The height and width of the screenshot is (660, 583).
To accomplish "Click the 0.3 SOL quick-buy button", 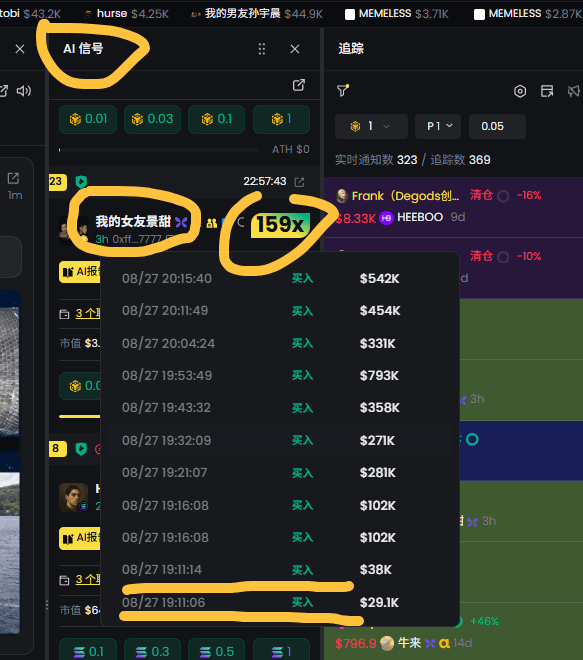I will [x=152, y=651].
